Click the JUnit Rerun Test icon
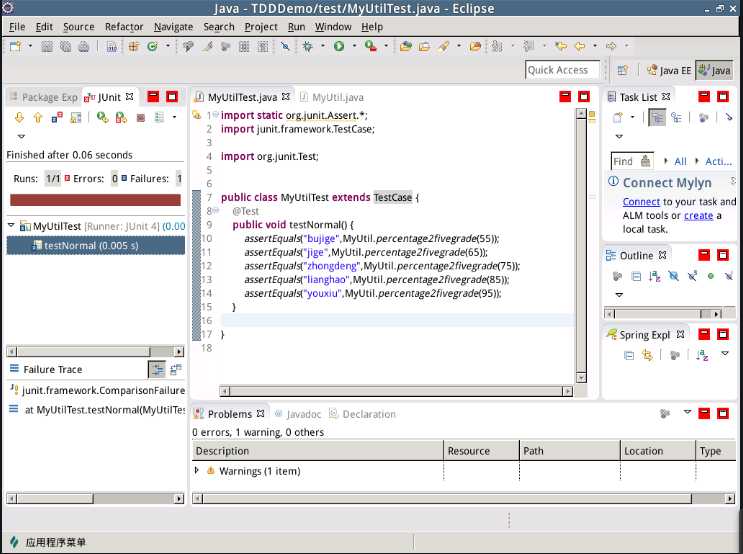 tap(102, 117)
